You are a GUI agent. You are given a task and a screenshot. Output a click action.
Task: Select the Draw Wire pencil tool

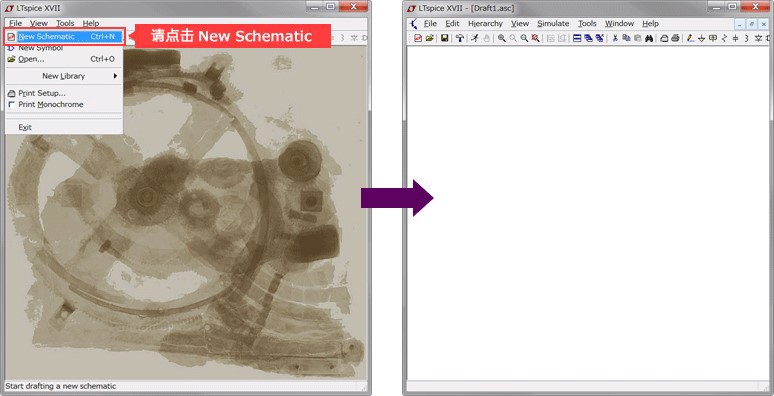(x=691, y=38)
